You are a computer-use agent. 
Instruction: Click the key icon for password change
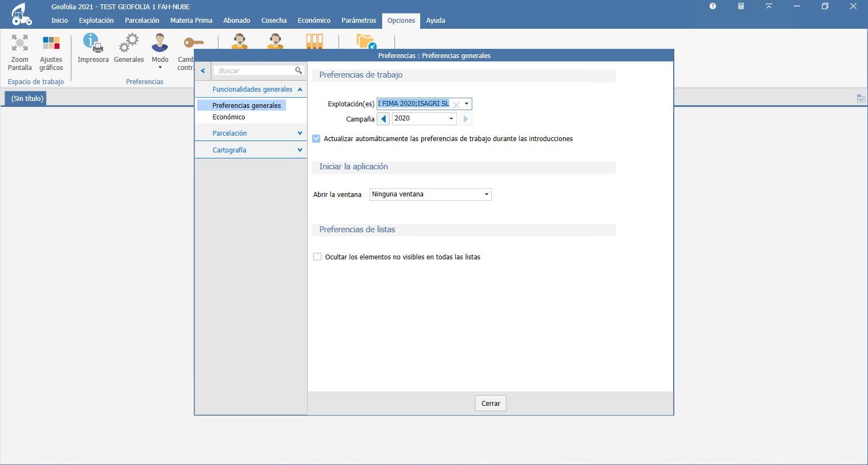tap(193, 42)
